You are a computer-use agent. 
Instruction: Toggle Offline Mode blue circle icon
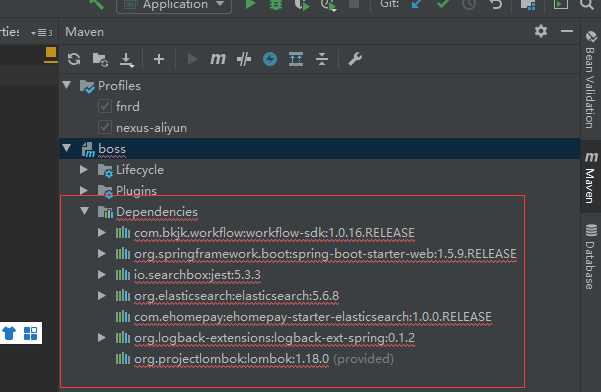[270, 59]
